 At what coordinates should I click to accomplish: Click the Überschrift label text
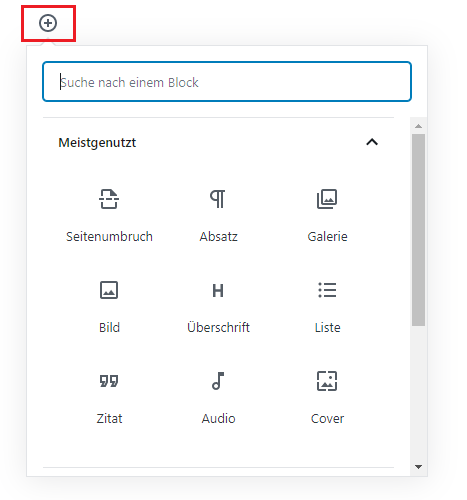tap(218, 327)
